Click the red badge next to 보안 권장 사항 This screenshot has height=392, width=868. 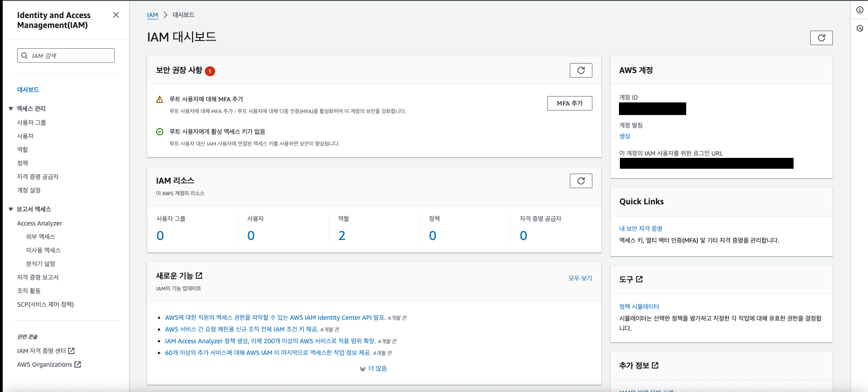pos(210,71)
